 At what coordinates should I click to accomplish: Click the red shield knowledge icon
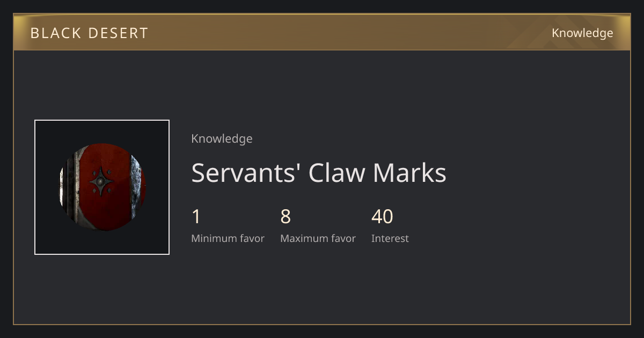[102, 187]
